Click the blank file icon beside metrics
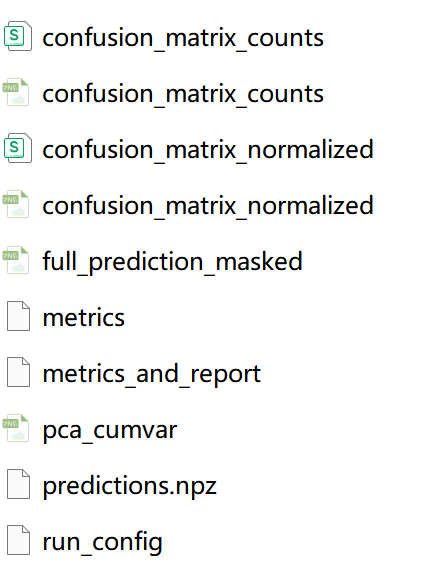The width and height of the screenshot is (432, 576). pos(18,316)
